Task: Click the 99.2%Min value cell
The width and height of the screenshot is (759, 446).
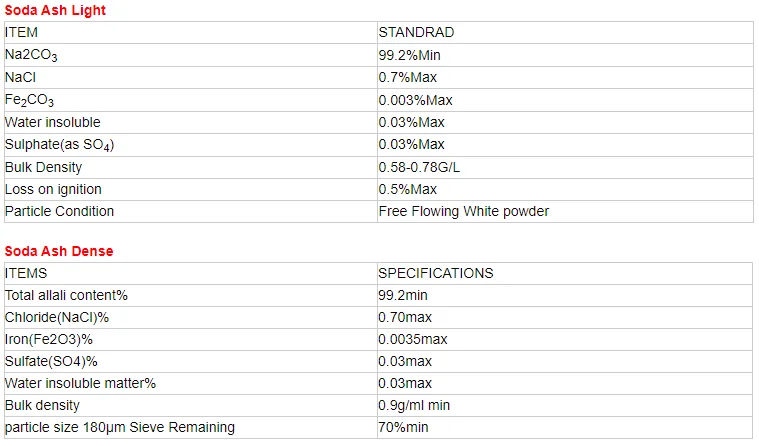Action: point(412,56)
